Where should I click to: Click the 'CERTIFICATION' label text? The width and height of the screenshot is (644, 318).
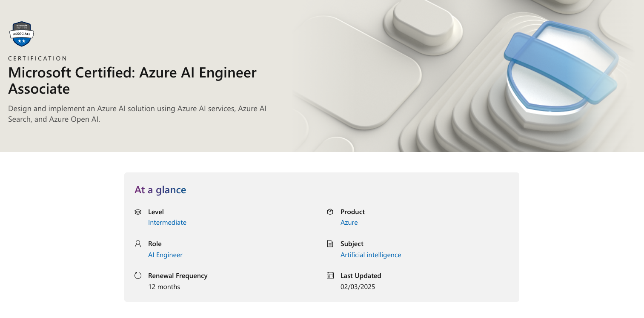point(38,58)
